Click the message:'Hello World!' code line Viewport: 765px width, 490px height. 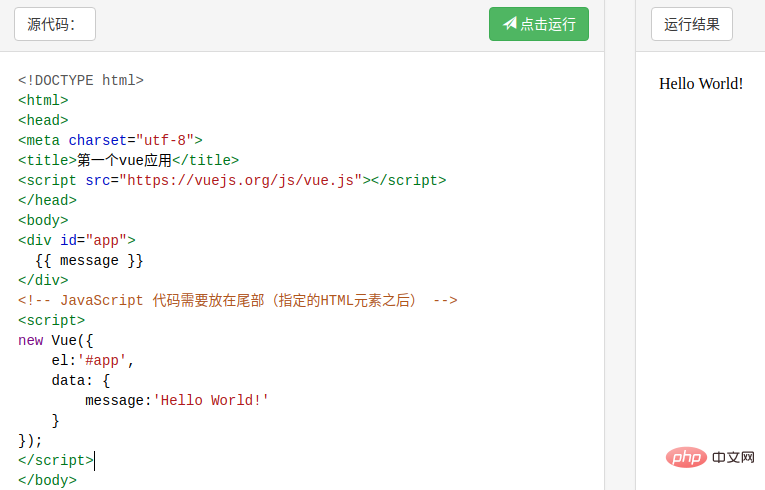(177, 400)
